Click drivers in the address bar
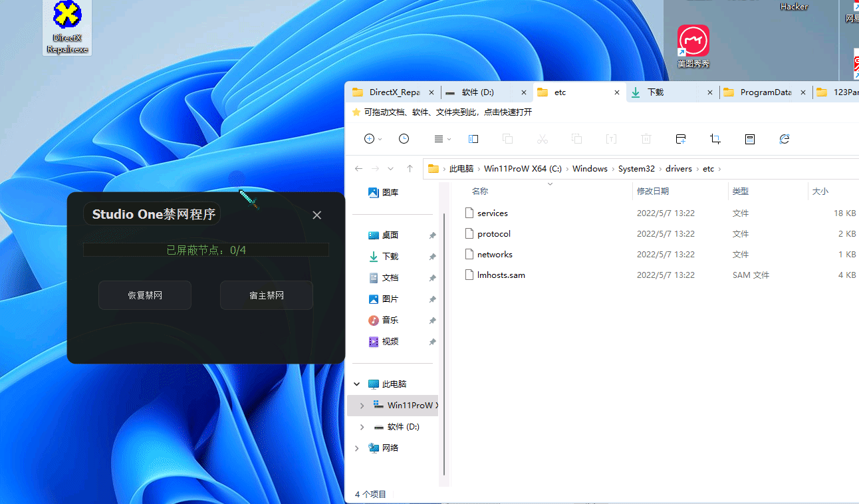 (679, 169)
